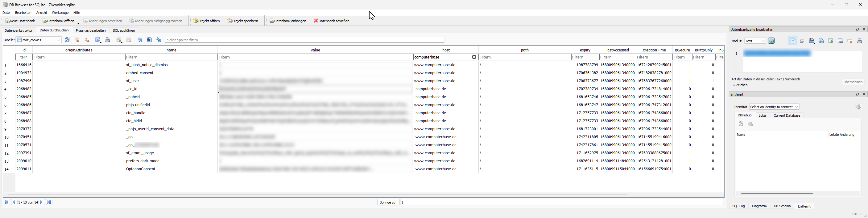Go to first page of records

click(x=7, y=202)
